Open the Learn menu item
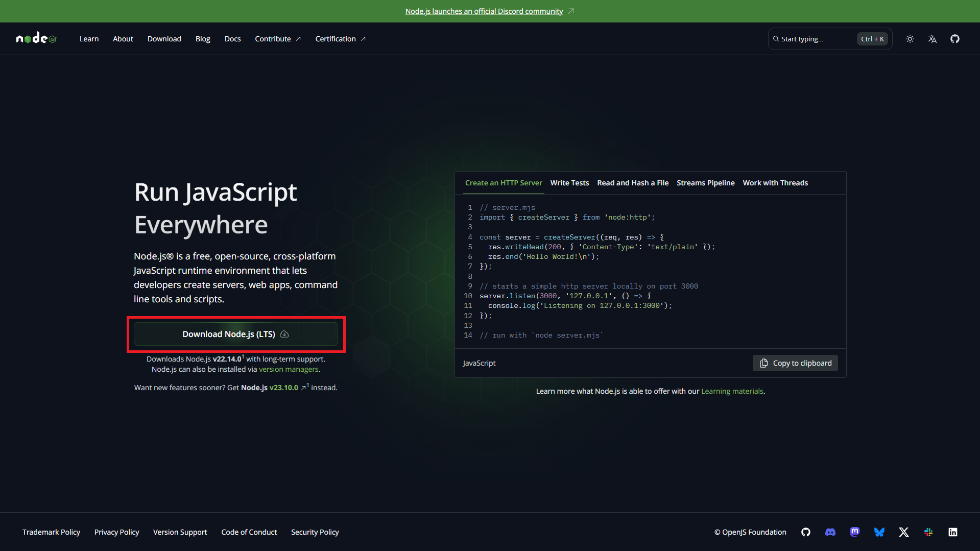This screenshot has height=551, width=980. coord(89,39)
